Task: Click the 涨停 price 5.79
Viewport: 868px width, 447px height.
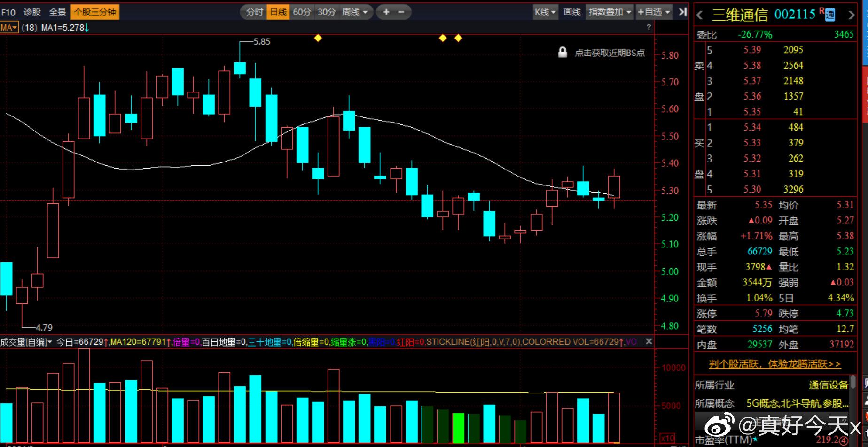Action: pyautogui.click(x=763, y=313)
